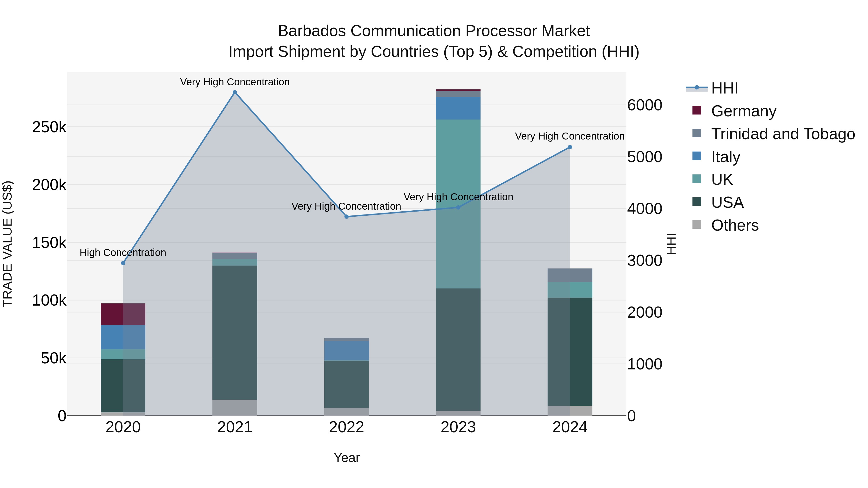The width and height of the screenshot is (868, 488).
Task: Click USA dark green legend swatch
Action: click(697, 202)
